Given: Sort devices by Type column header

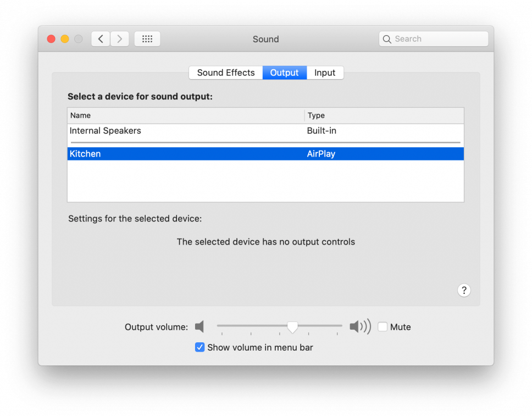Looking at the screenshot, I should [x=384, y=115].
